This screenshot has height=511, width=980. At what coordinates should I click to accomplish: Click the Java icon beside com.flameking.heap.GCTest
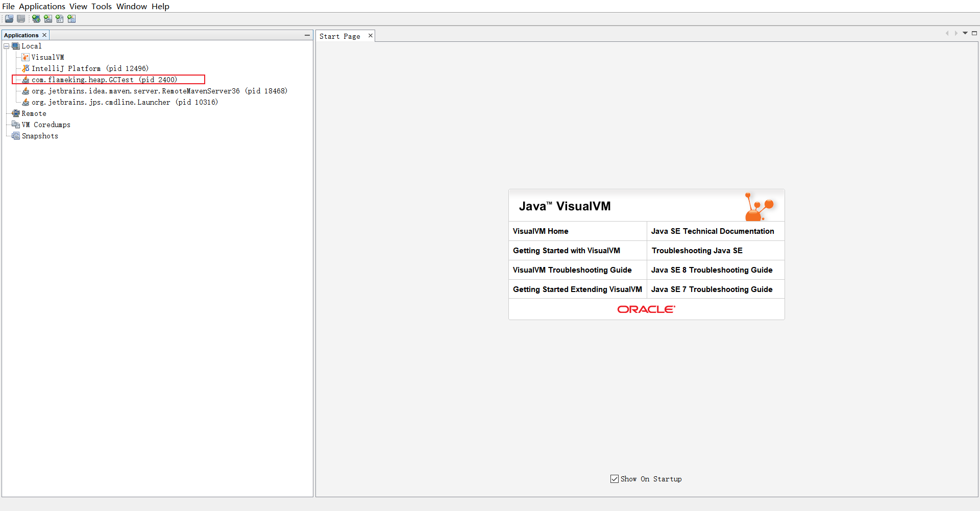tap(26, 80)
